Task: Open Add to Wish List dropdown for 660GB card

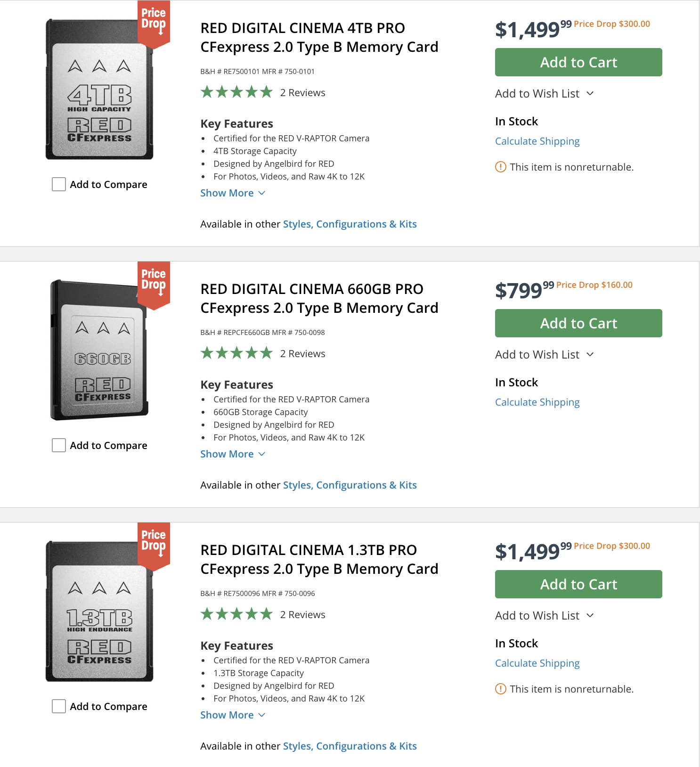Action: pyautogui.click(x=544, y=355)
